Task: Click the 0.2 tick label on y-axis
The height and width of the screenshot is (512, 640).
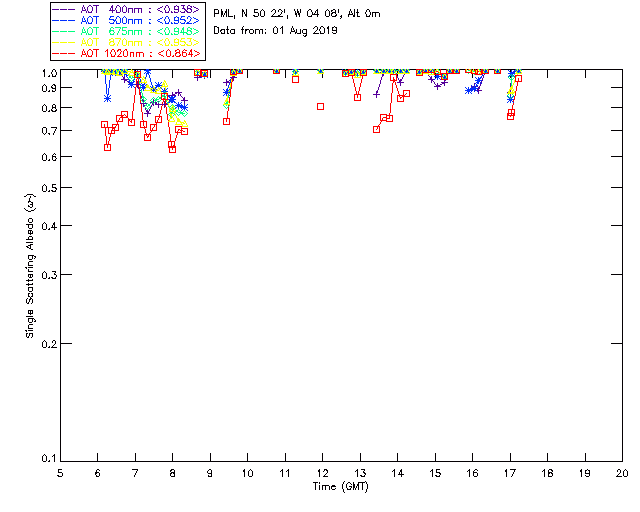Action: 49,344
